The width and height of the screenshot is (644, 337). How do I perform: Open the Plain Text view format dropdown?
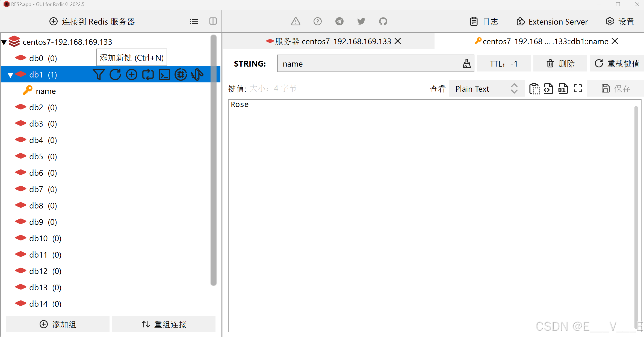click(486, 89)
